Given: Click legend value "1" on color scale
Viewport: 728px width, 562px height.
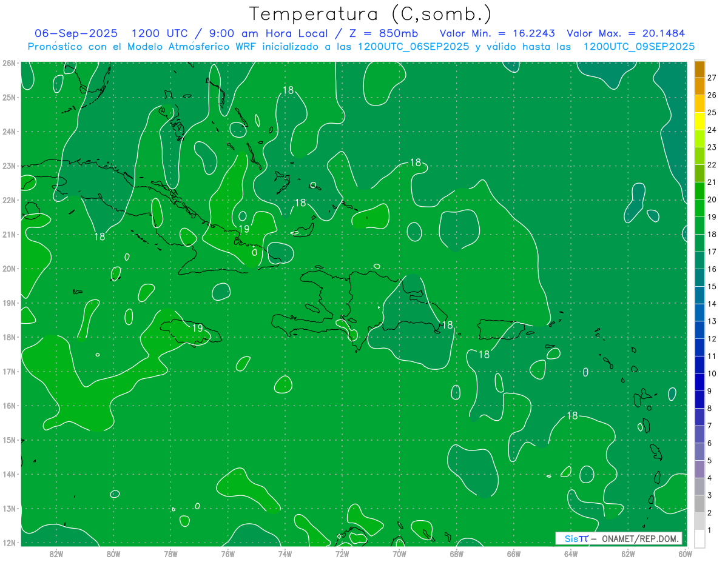Looking at the screenshot, I should [710, 530].
